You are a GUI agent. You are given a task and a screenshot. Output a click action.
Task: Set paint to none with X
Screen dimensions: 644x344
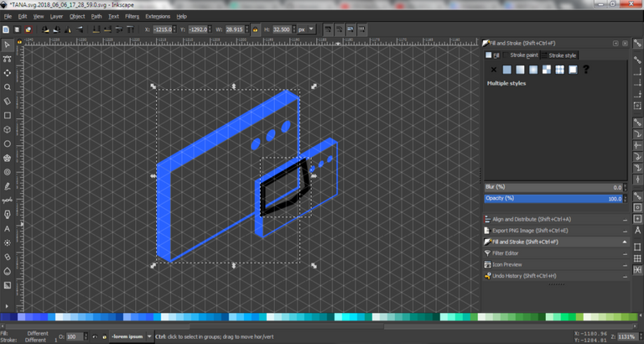tap(493, 70)
